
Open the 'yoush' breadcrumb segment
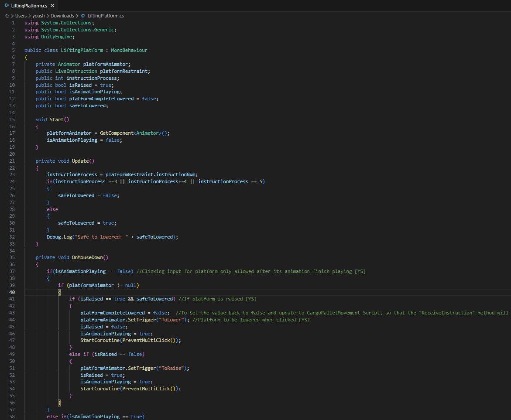(38, 16)
